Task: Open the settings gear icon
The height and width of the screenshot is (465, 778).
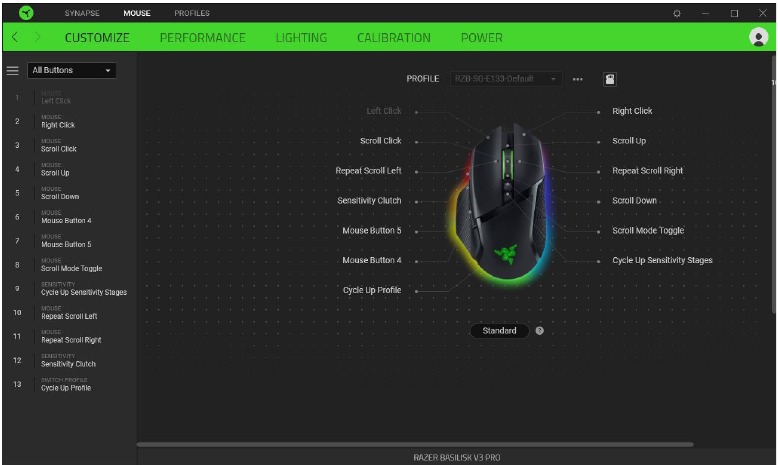Action: 677,13
